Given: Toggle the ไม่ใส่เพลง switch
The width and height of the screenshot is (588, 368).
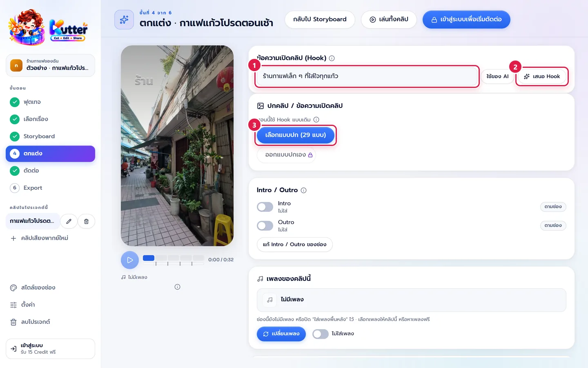Looking at the screenshot, I should [321, 334].
